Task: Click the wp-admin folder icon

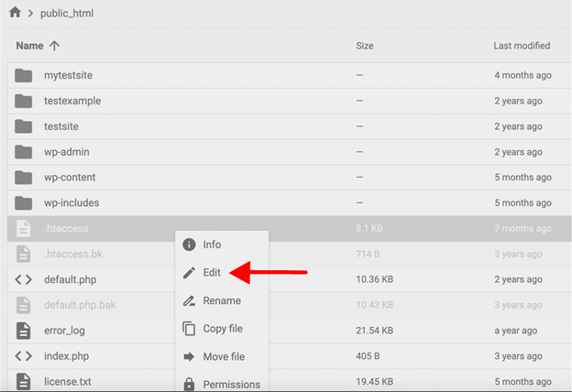Action: tap(24, 152)
